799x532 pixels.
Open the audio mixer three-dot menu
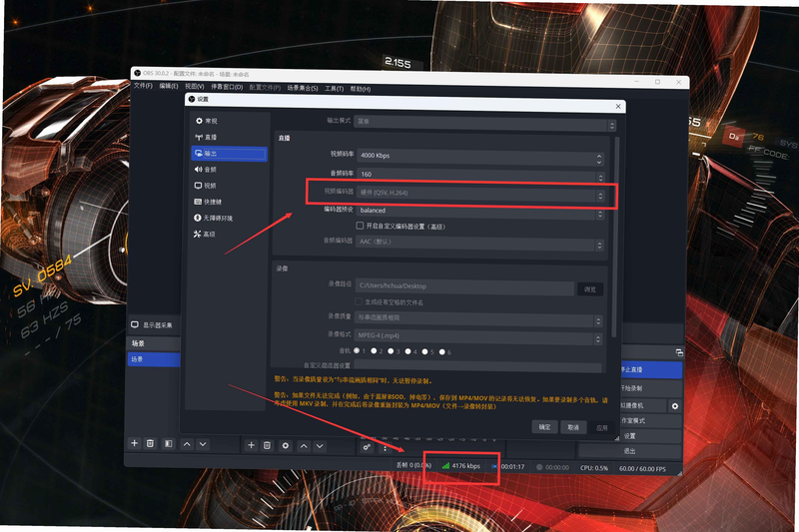pos(385,448)
